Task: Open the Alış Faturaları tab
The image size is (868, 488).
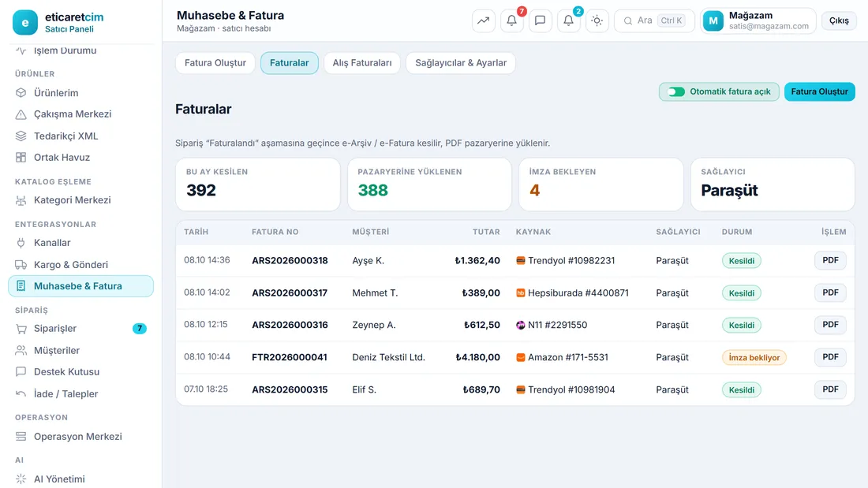Action: [x=362, y=63]
